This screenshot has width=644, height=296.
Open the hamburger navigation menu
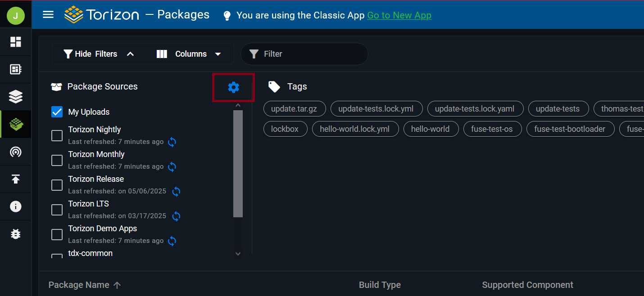[48, 14]
